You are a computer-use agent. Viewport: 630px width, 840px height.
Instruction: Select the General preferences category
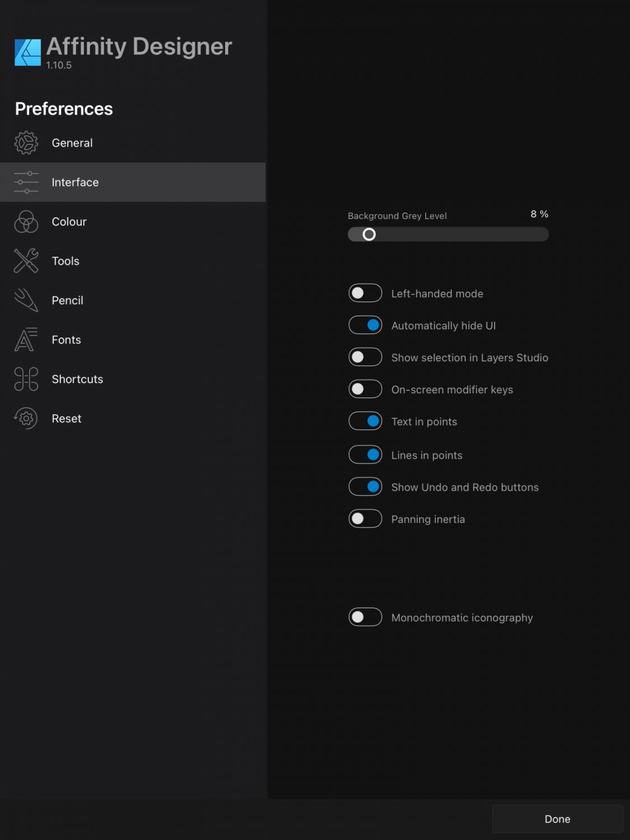(72, 143)
